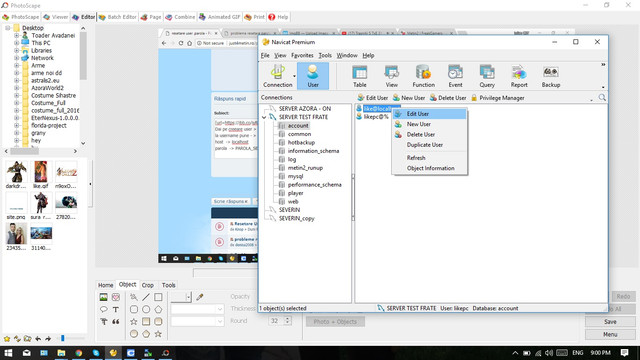Screen dimensions: 640x360
Task: Open the Home tab in PhotoScape editor
Action: pos(105,285)
